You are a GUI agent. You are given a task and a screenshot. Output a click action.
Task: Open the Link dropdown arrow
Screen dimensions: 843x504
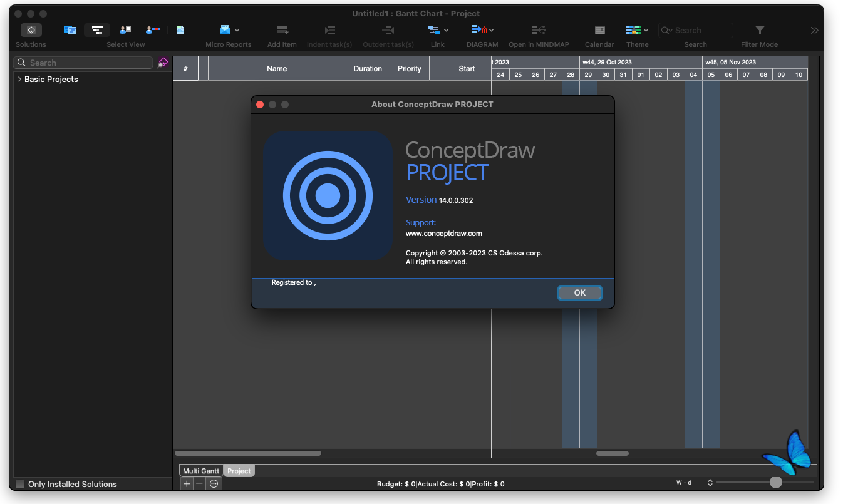(446, 30)
